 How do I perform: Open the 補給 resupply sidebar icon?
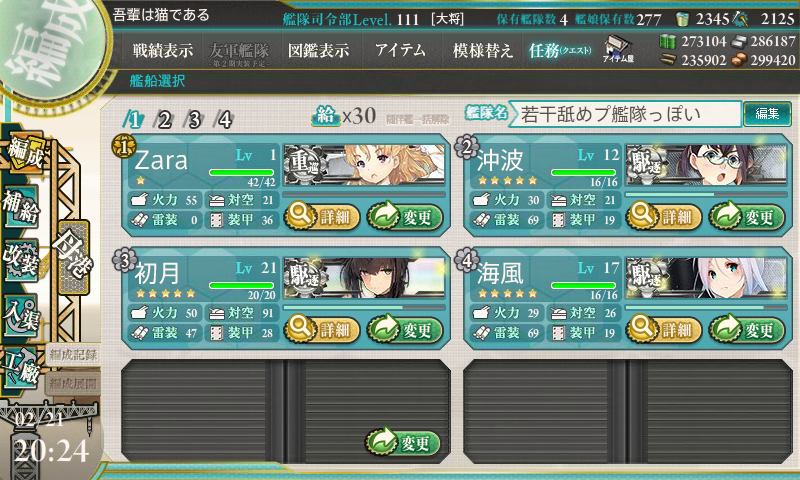20,207
